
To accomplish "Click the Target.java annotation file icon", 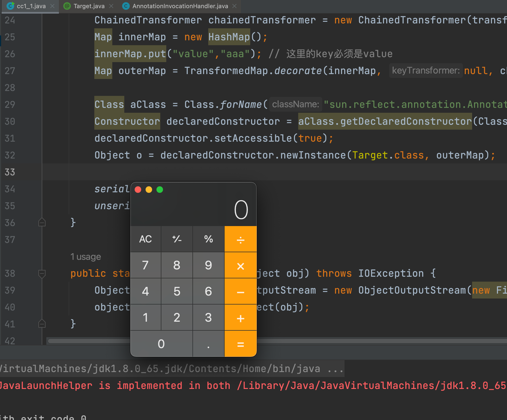I will (67, 6).
